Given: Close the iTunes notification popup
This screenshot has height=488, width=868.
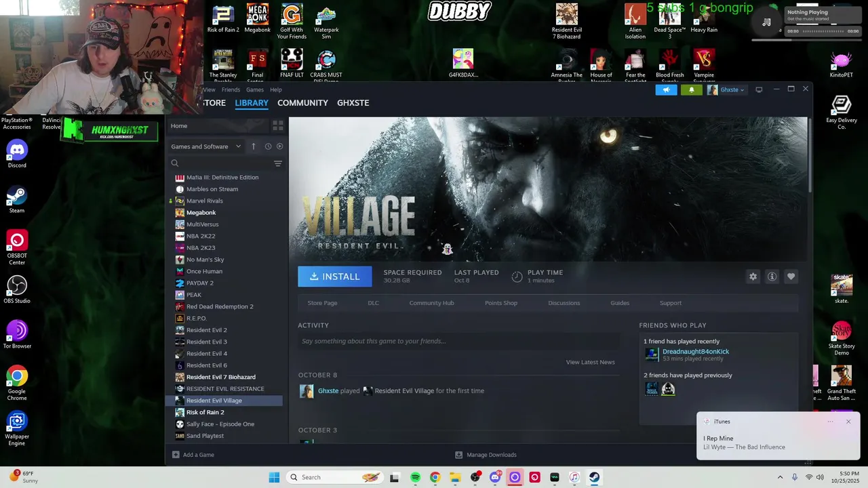Looking at the screenshot, I should coord(848,422).
